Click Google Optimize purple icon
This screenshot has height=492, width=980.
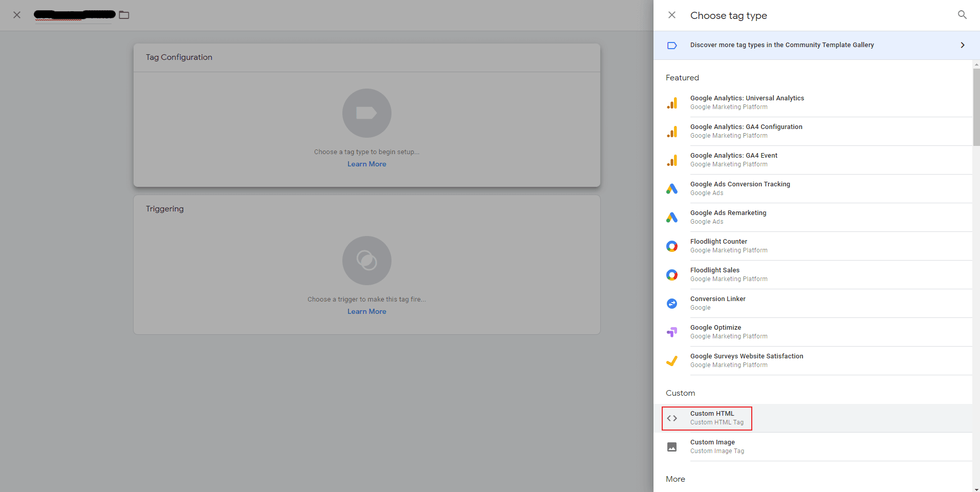tap(672, 332)
